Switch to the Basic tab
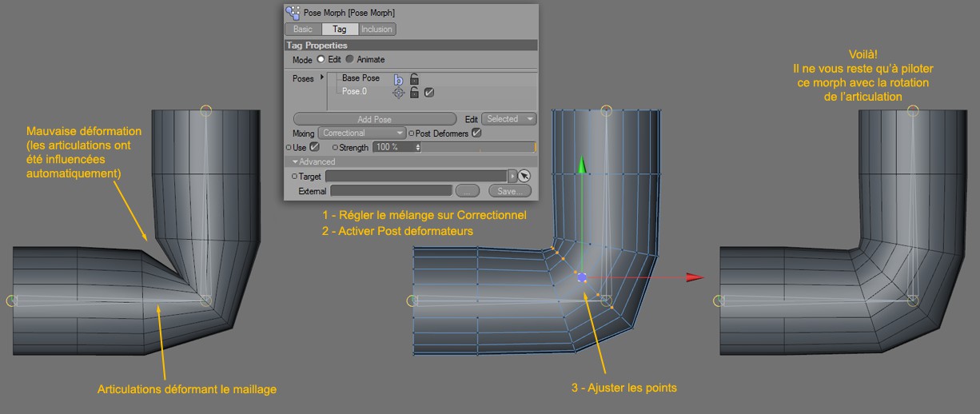Image resolution: width=980 pixels, height=414 pixels. pyautogui.click(x=303, y=30)
